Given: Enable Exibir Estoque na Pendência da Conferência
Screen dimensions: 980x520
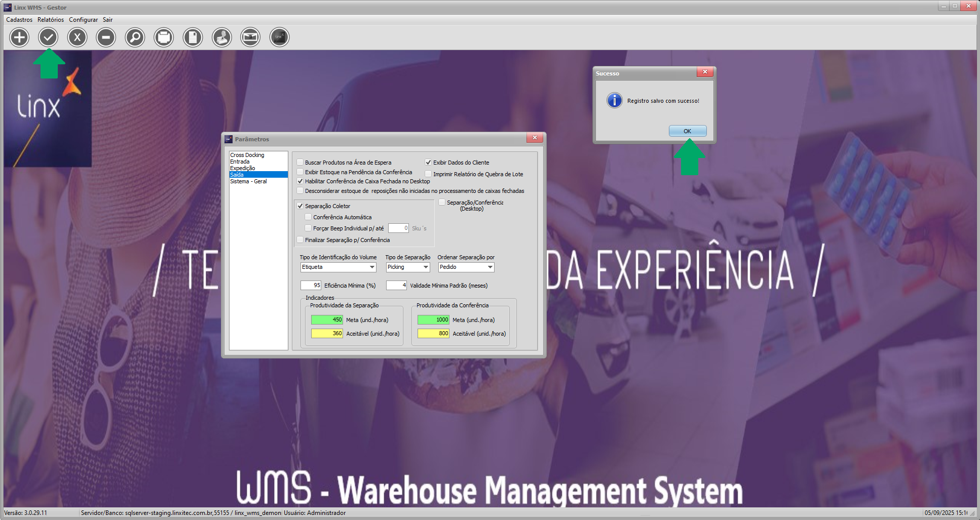Looking at the screenshot, I should pyautogui.click(x=300, y=172).
